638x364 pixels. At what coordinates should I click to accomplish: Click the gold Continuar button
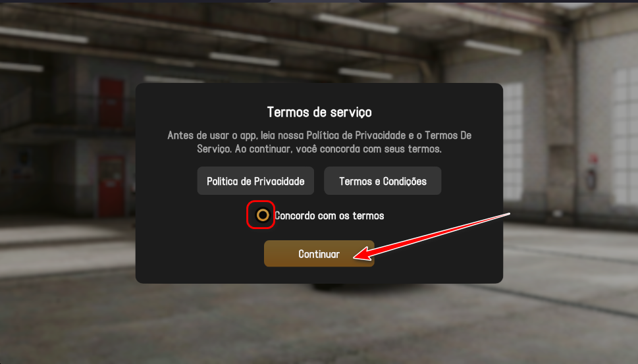(319, 254)
